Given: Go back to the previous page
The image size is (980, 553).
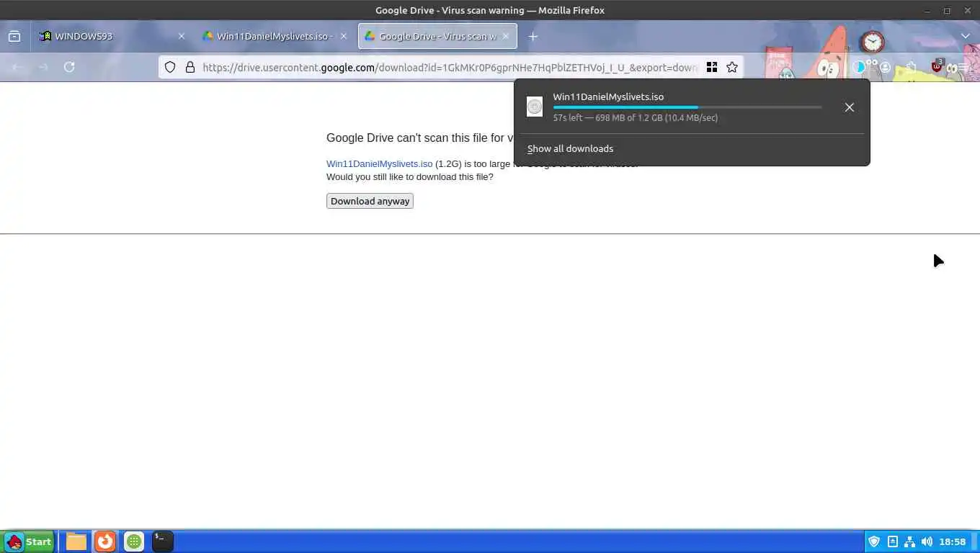Looking at the screenshot, I should pos(17,67).
